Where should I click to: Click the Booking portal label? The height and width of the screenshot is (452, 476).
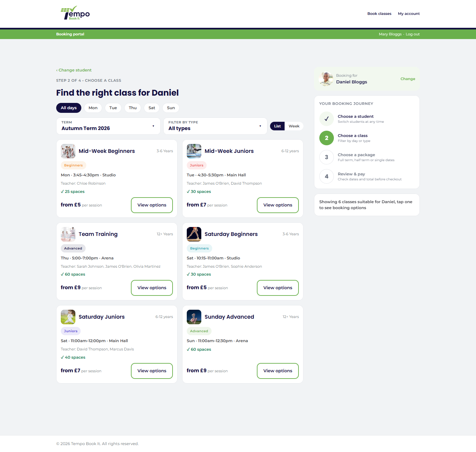click(70, 34)
